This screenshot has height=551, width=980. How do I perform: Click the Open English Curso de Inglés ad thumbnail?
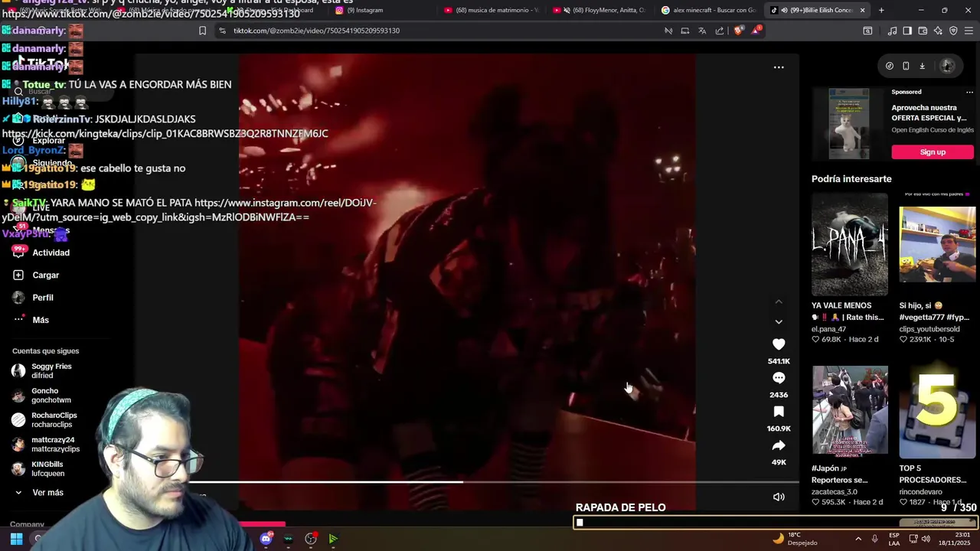(x=850, y=124)
